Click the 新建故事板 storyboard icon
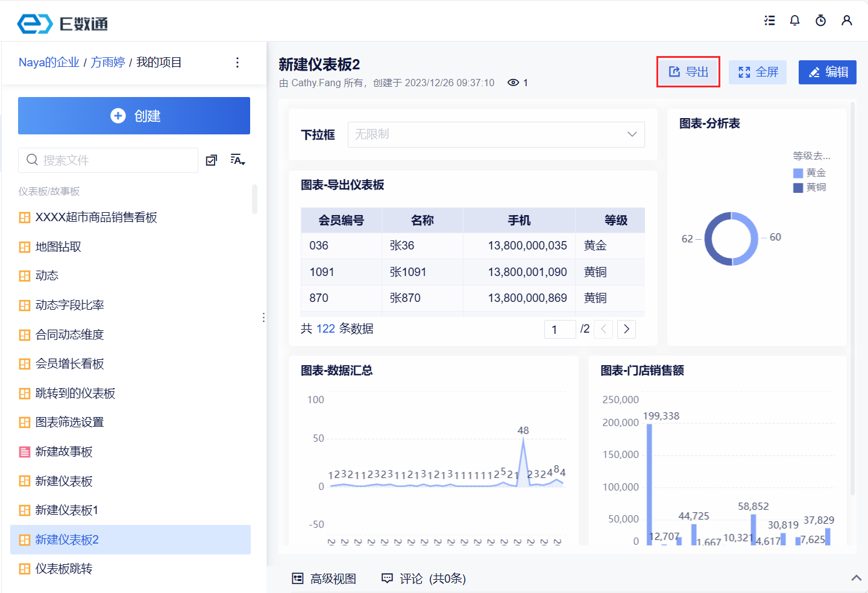 tap(25, 452)
